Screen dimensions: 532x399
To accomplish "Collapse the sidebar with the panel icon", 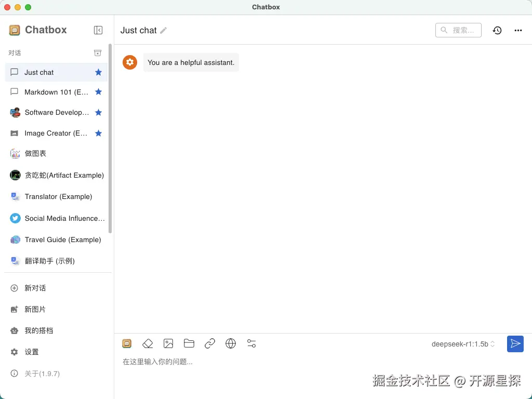I will point(98,30).
